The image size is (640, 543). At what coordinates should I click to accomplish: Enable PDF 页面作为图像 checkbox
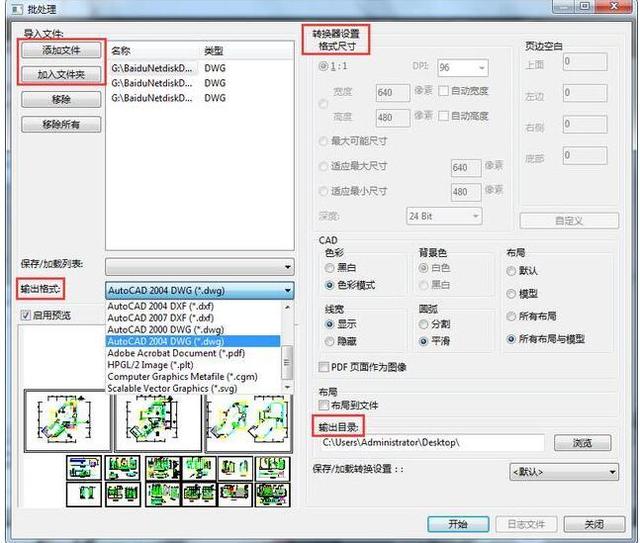[323, 367]
